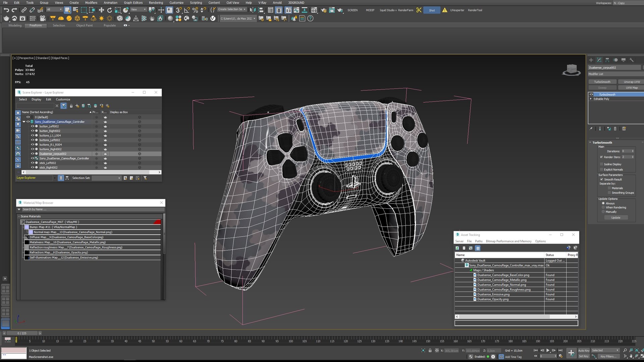
Task: Activate the Select and Move tool
Action: (101, 10)
